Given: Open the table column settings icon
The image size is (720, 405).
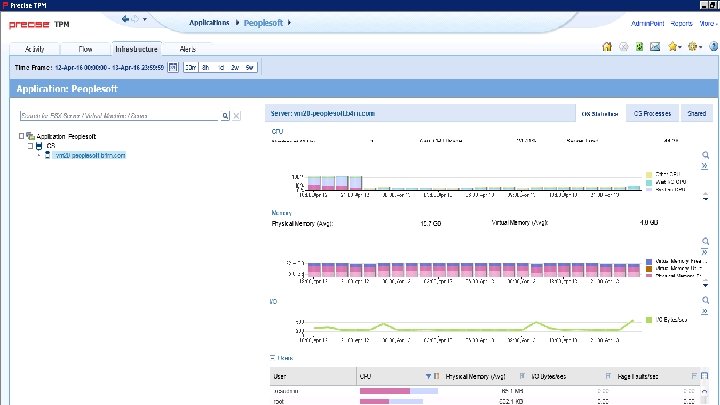Looking at the screenshot, I should [705, 376].
